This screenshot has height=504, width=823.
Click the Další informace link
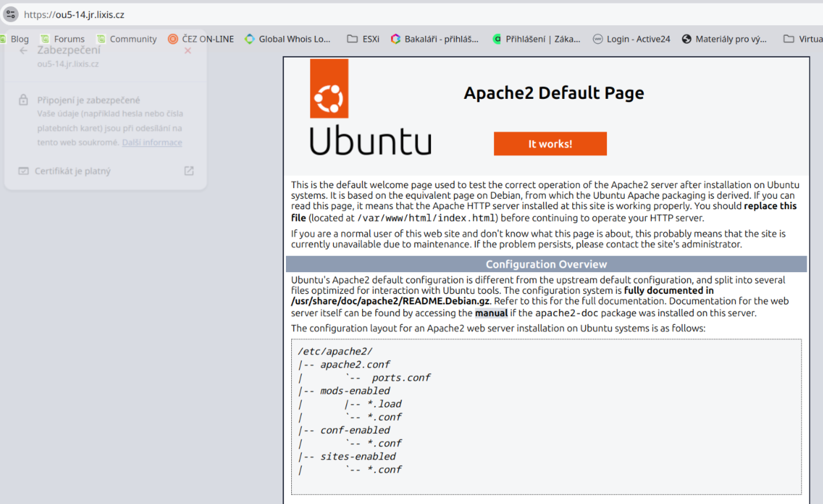point(152,142)
